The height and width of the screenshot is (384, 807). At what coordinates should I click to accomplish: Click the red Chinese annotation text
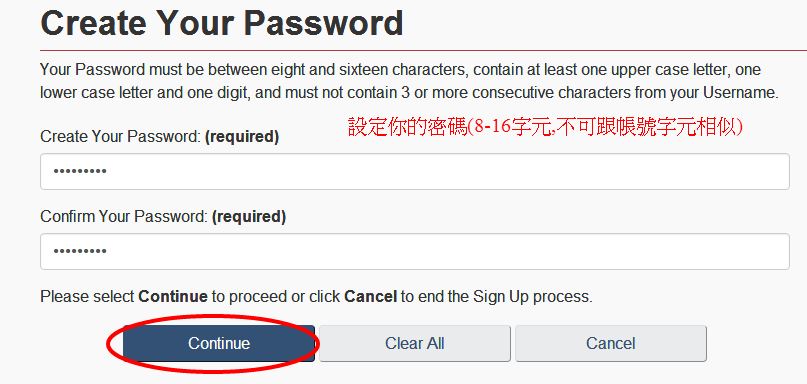point(546,128)
